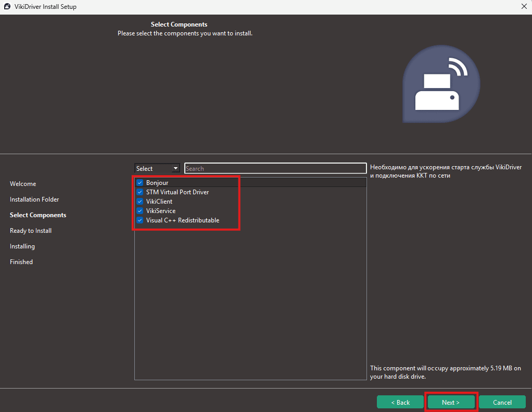Select the Select Components step in sidebar
This screenshot has height=412, width=532.
point(38,215)
